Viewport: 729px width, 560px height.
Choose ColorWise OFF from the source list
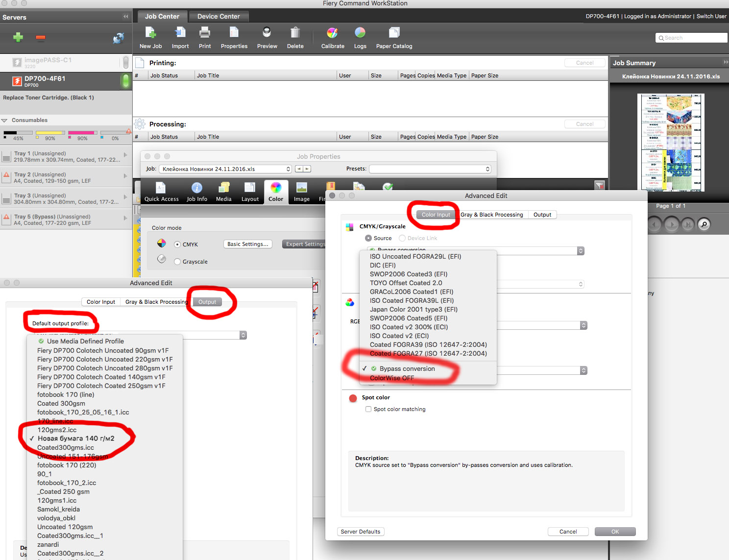(392, 378)
